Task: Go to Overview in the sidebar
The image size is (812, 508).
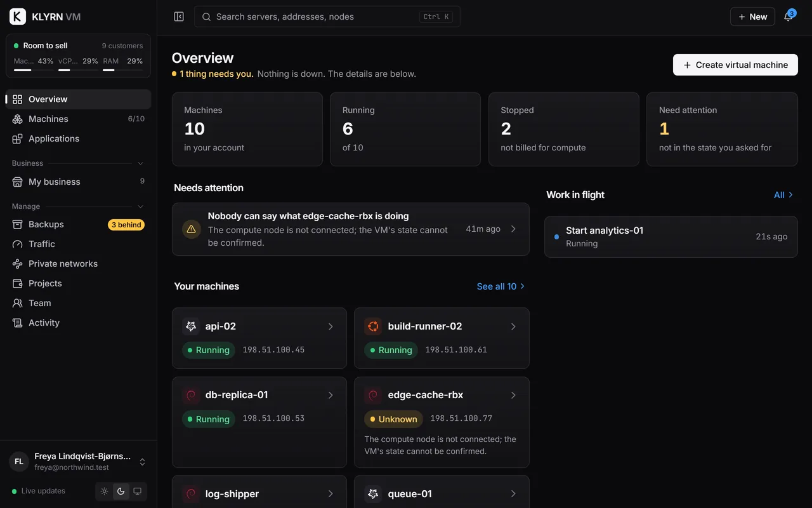Action: tap(78, 99)
